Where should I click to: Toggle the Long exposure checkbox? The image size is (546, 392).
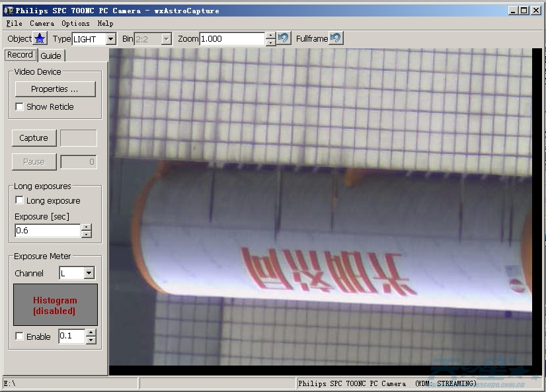tap(20, 200)
